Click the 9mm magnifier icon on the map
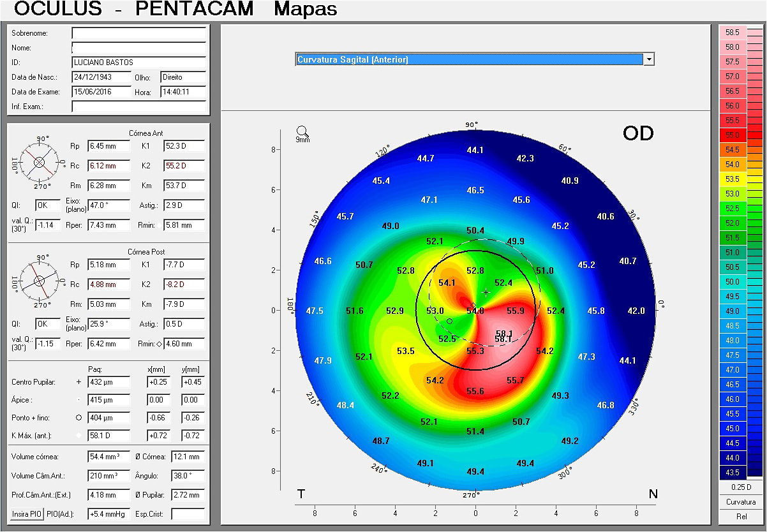 (x=302, y=132)
